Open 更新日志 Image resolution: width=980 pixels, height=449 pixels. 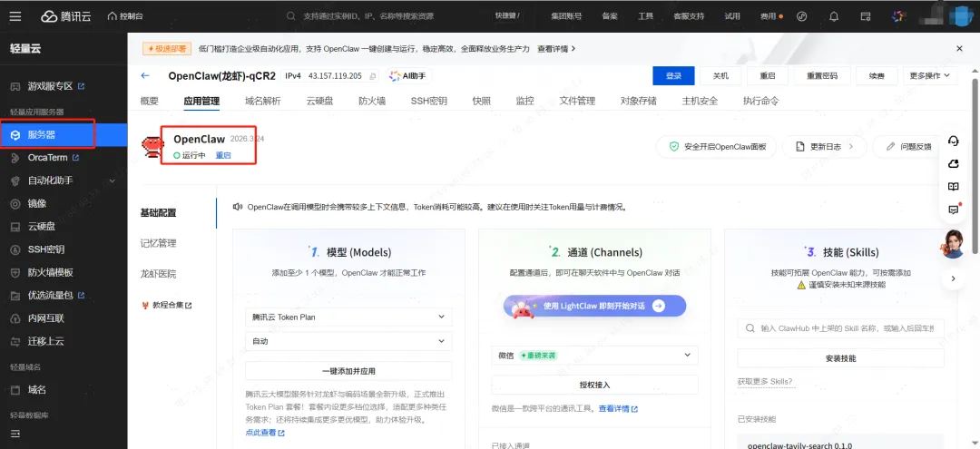(x=825, y=147)
